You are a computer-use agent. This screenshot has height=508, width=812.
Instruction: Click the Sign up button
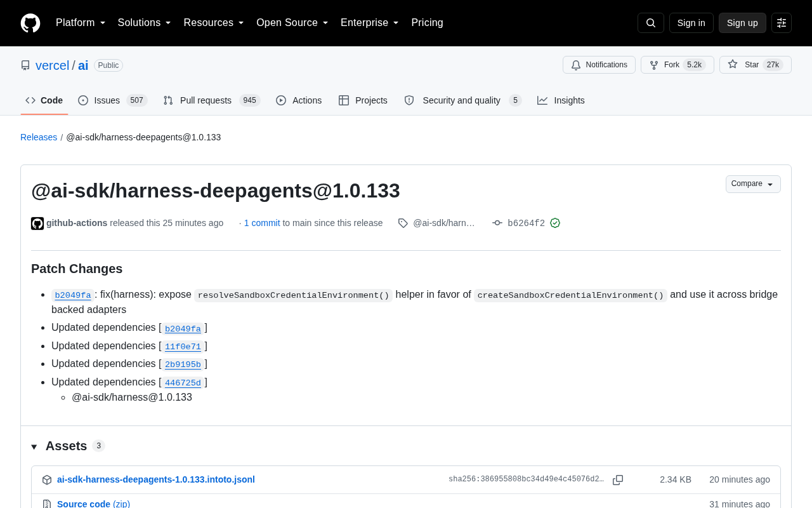(742, 23)
